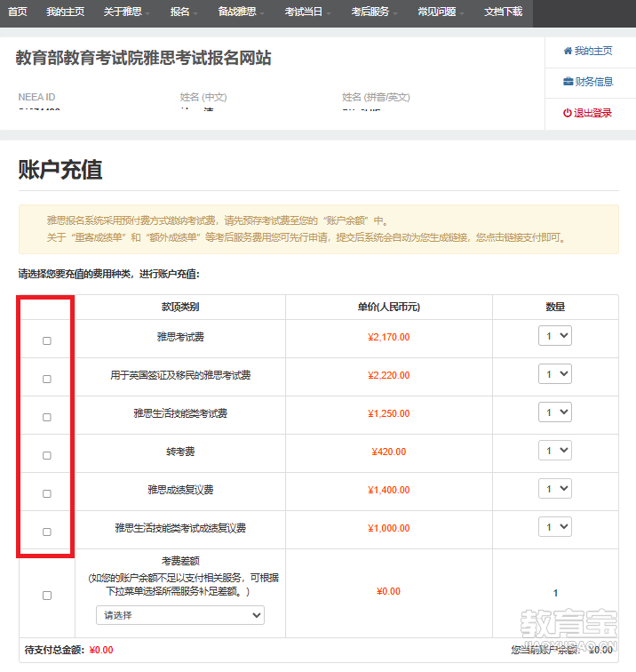Open the 常见问题 menu

pyautogui.click(x=441, y=12)
